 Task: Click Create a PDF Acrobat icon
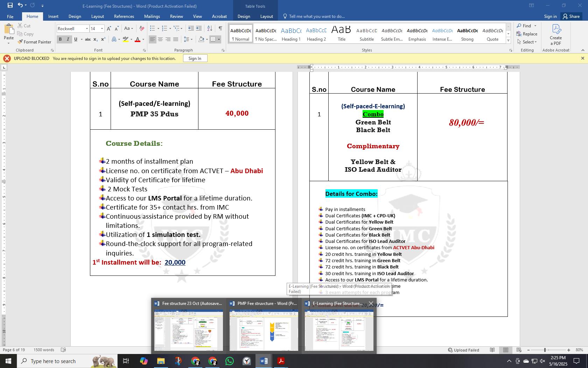coord(556,34)
